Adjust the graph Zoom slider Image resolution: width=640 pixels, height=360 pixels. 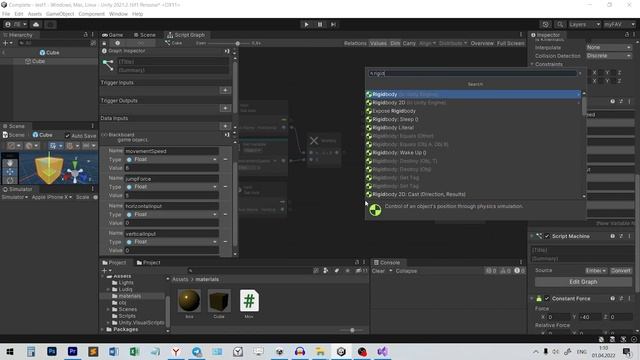pyautogui.click(x=238, y=43)
